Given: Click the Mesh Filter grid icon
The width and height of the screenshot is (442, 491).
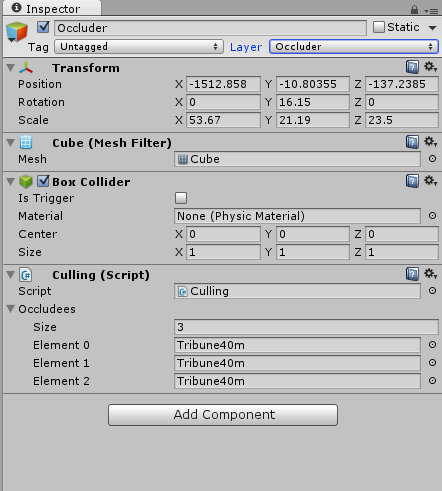Looking at the screenshot, I should pos(26,143).
